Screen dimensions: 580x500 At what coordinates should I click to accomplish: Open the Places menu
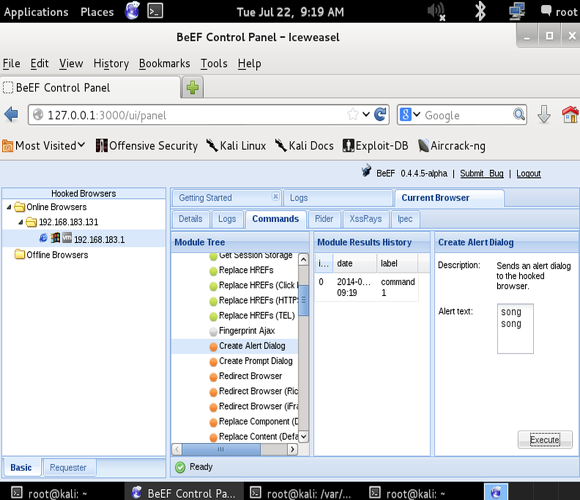point(97,12)
